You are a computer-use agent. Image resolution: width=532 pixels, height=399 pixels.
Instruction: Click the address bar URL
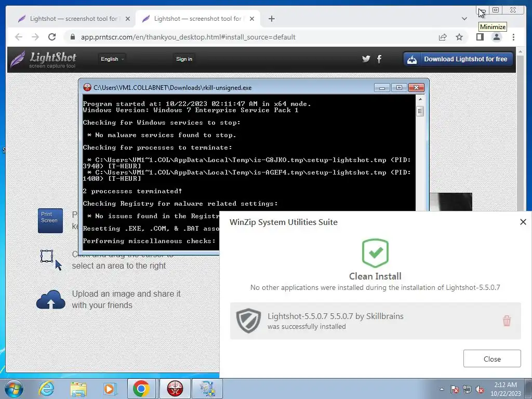[x=188, y=37]
